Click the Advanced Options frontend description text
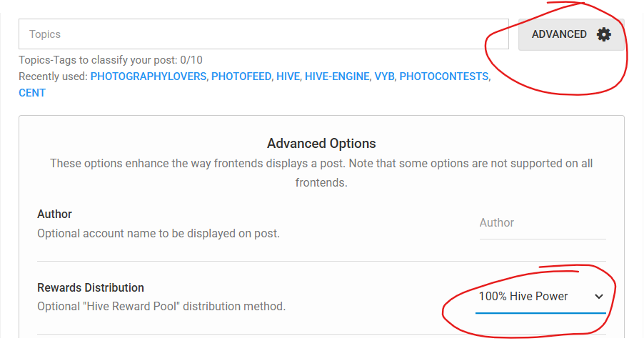Screen dimensions: 644x341 (x=321, y=172)
